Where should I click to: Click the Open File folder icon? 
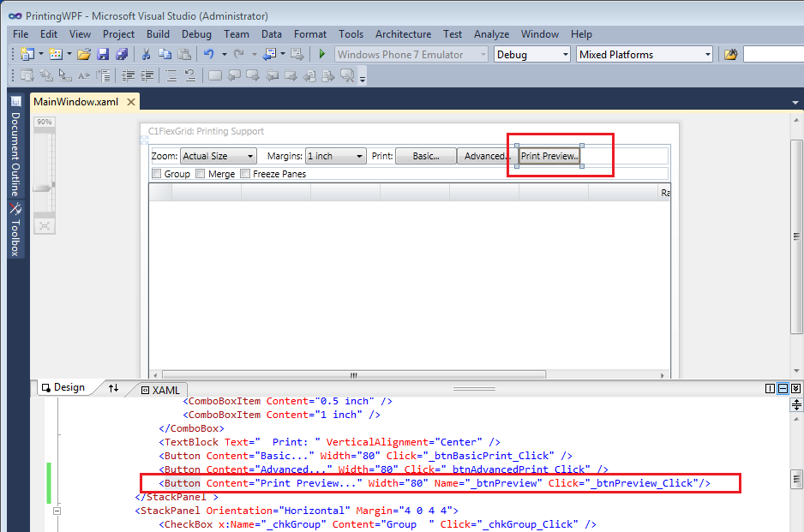[x=84, y=54]
